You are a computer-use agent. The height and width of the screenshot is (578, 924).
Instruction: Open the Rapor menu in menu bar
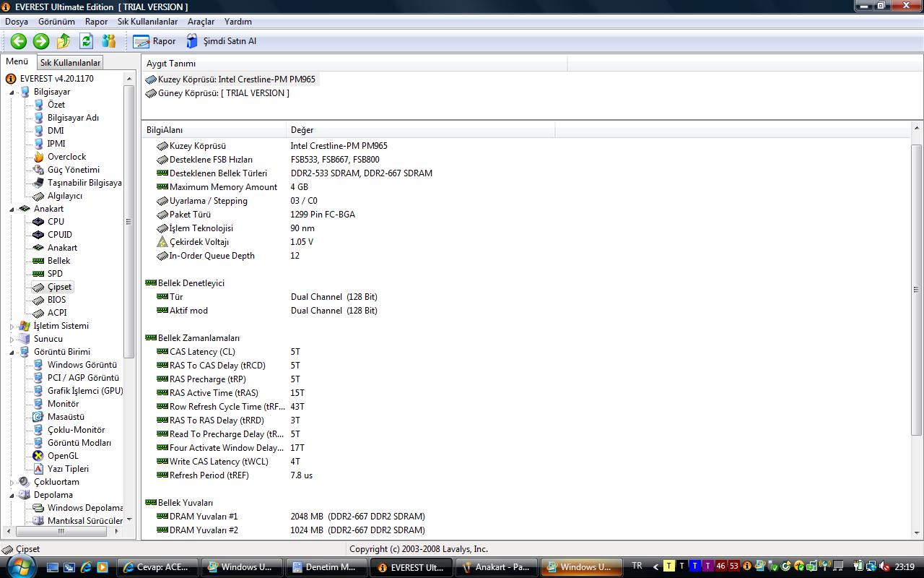coord(96,22)
